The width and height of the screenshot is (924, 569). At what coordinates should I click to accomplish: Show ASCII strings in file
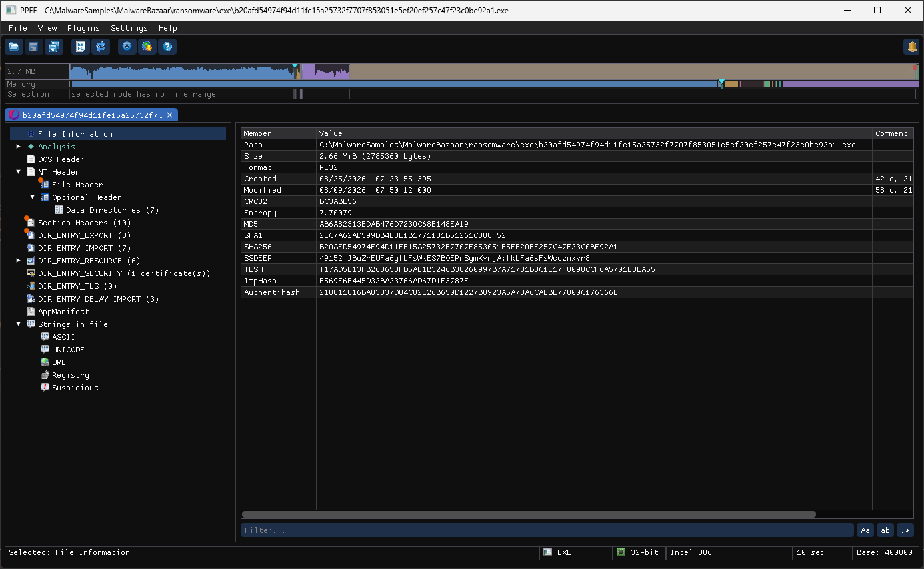pos(63,337)
